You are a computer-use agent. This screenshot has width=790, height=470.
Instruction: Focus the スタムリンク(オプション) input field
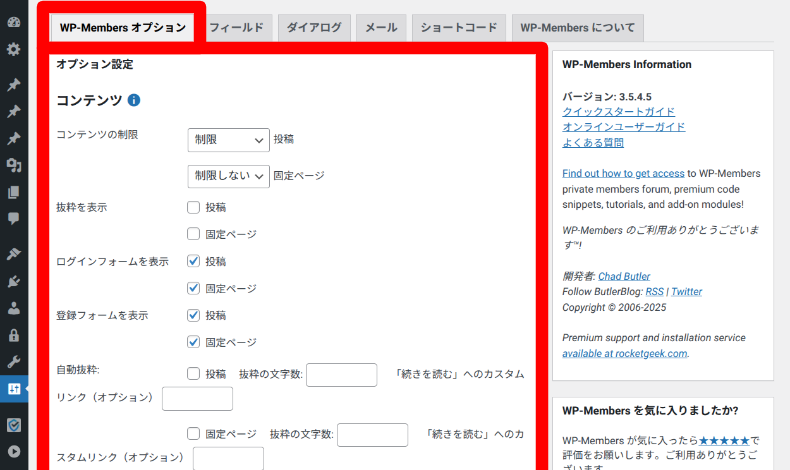click(228, 458)
